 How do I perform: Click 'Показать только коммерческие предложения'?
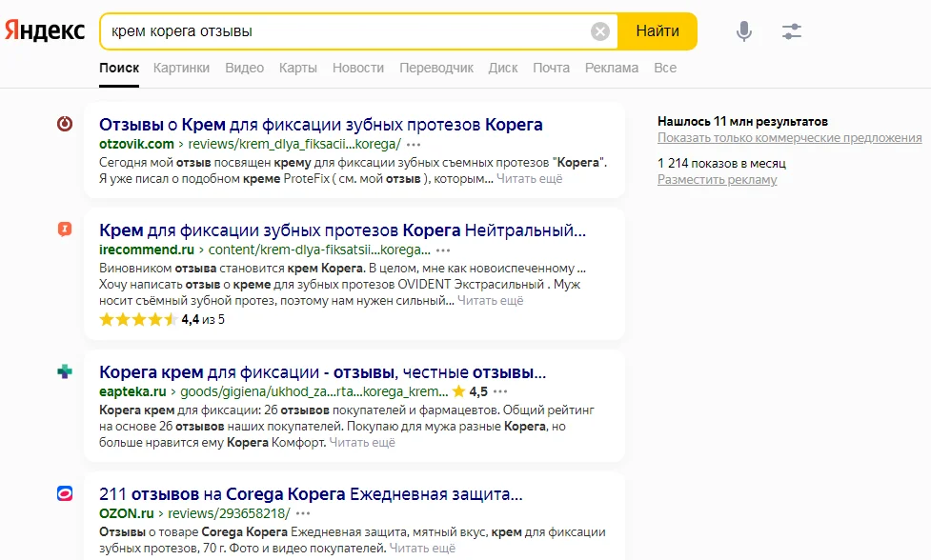(x=790, y=138)
